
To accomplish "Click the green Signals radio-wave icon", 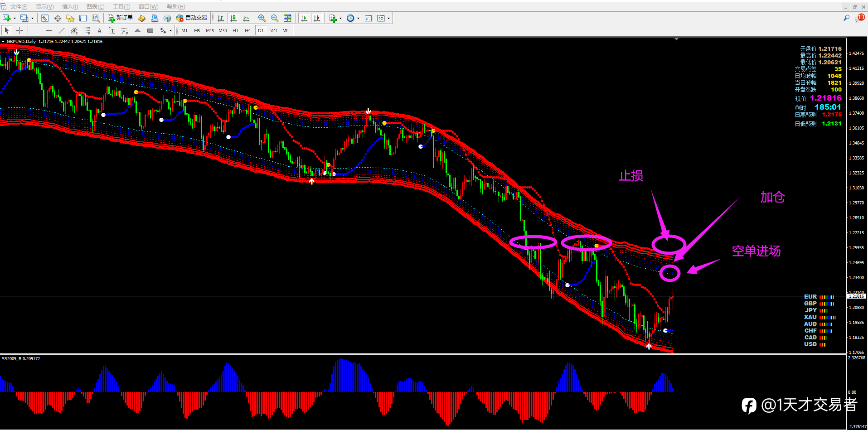I will click(167, 18).
